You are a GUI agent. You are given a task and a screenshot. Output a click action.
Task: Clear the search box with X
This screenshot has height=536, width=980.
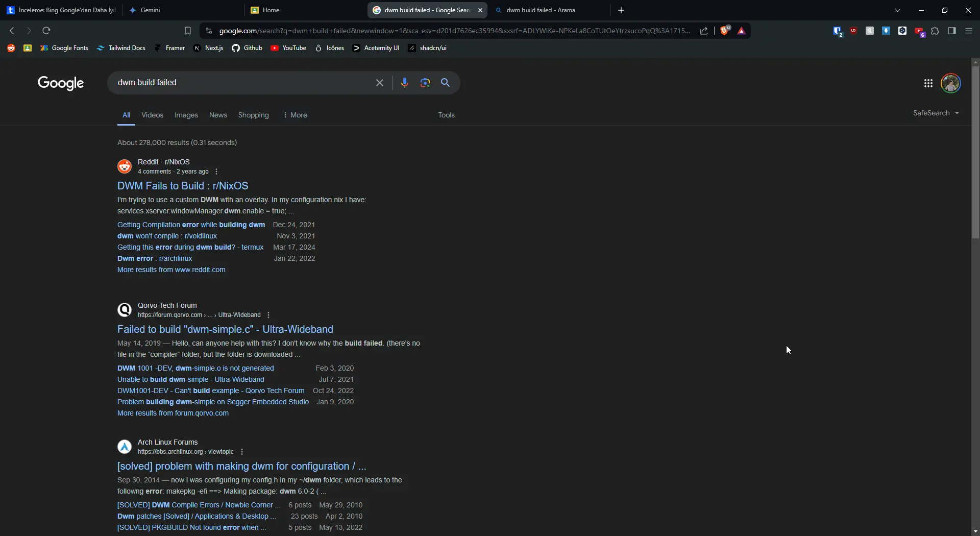point(379,83)
